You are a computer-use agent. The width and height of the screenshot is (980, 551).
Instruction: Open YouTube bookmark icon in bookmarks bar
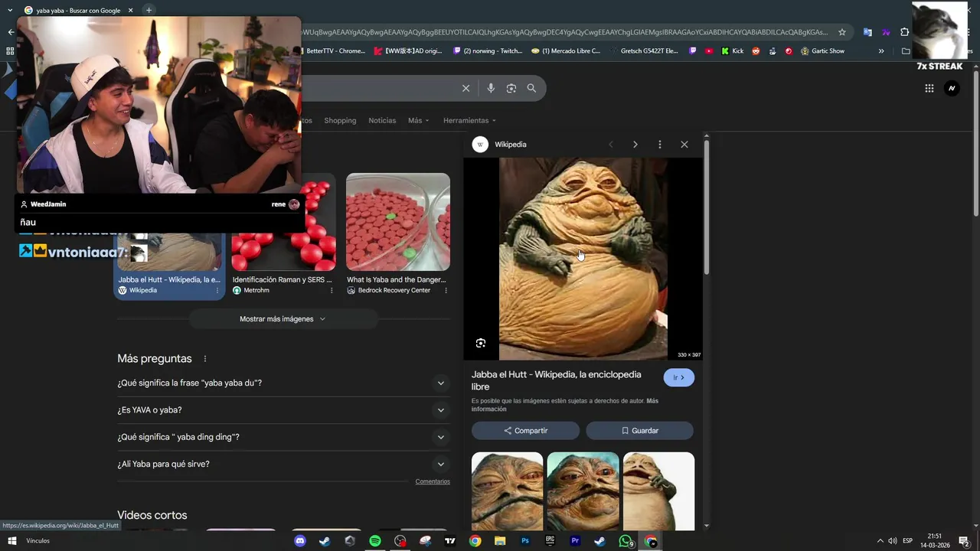709,51
